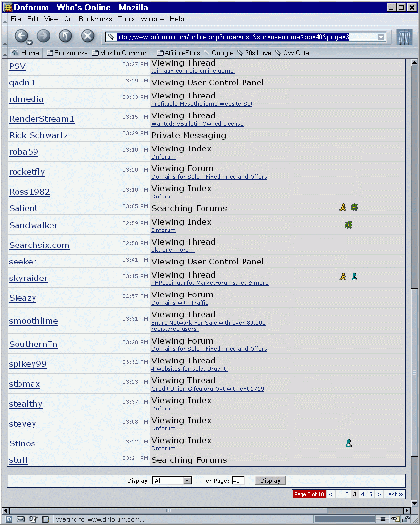420x525 pixels.
Task: Click the Home bookmark toolbar button
Action: [25, 53]
